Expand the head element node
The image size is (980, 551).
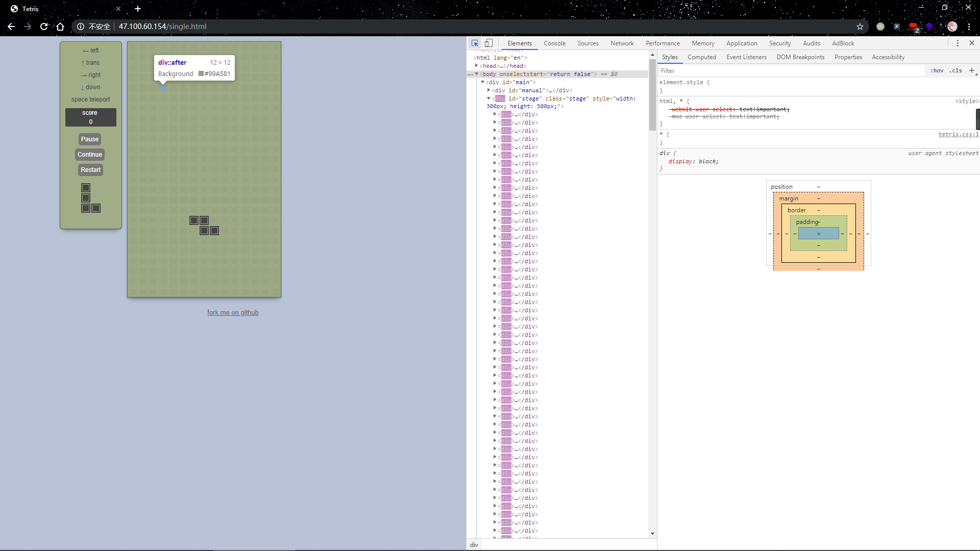tap(476, 66)
